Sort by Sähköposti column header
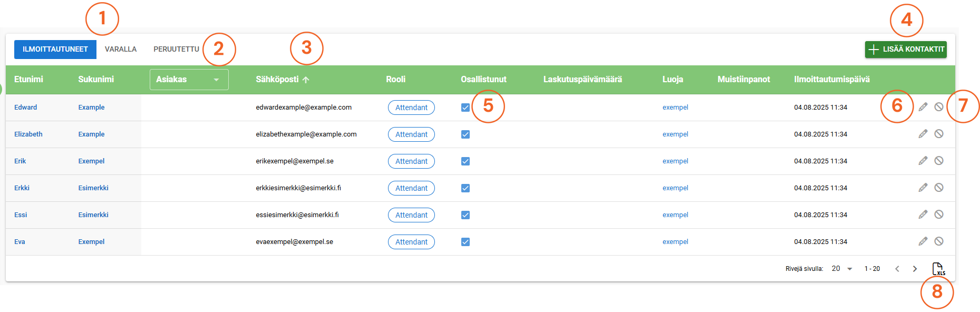The image size is (980, 312). click(x=277, y=80)
